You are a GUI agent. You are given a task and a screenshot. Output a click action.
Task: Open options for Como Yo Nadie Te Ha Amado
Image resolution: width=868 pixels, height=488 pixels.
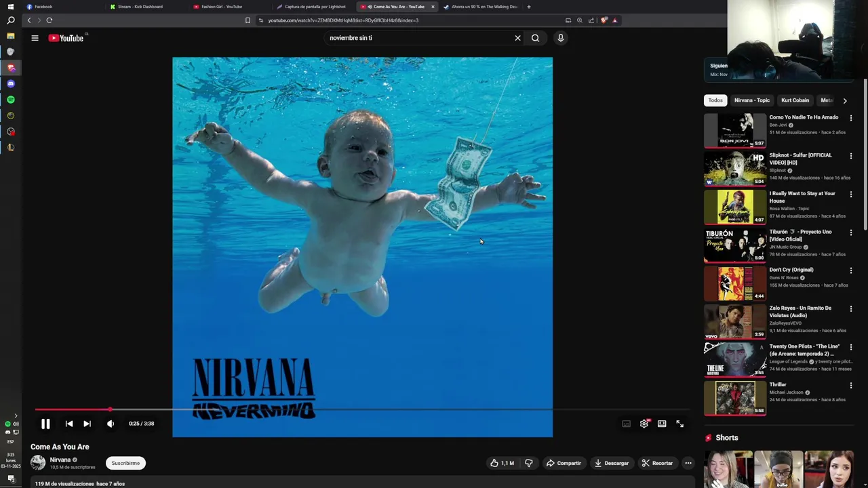(x=851, y=118)
